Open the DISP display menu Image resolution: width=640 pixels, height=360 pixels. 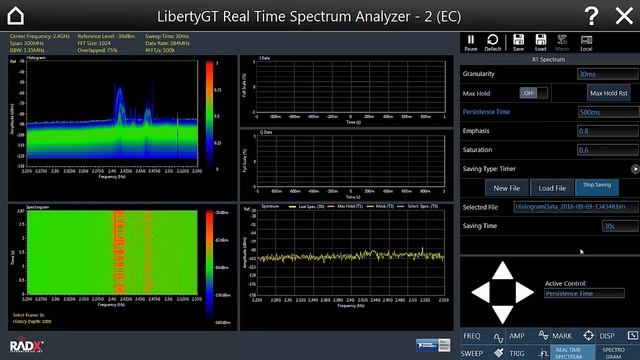click(x=618, y=336)
